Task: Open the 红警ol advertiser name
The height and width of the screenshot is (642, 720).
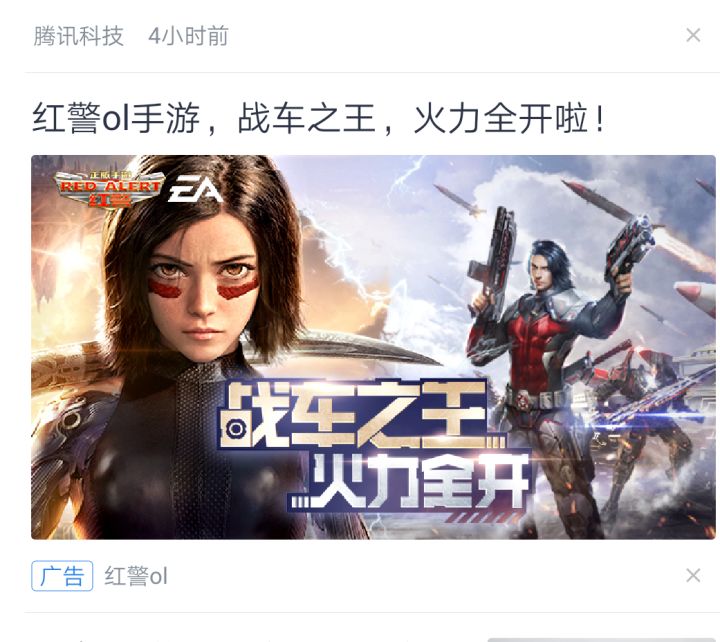Action: point(136,576)
